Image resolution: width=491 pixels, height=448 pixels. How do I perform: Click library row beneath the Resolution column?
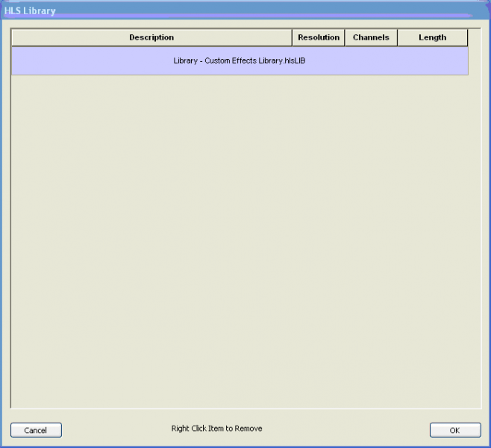tap(318, 60)
